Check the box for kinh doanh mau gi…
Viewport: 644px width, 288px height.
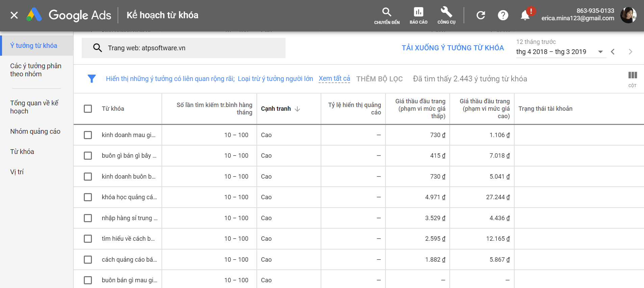click(x=88, y=135)
